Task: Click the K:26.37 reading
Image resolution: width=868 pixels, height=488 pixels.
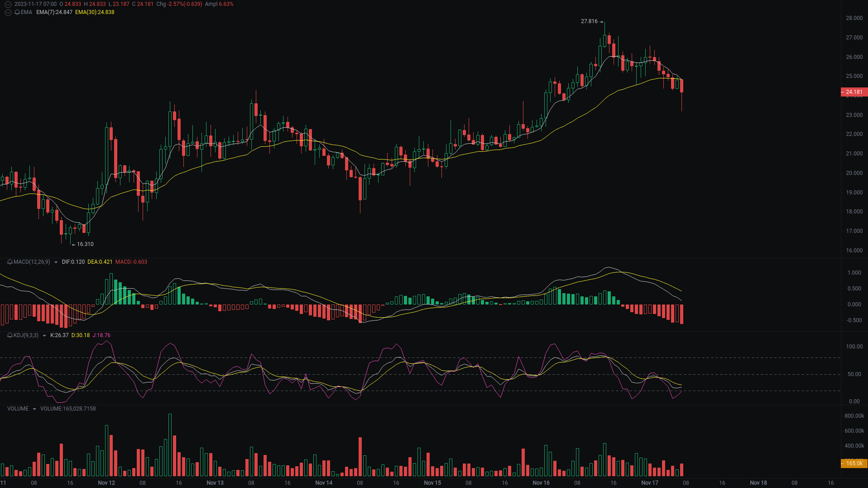Action: pyautogui.click(x=59, y=335)
